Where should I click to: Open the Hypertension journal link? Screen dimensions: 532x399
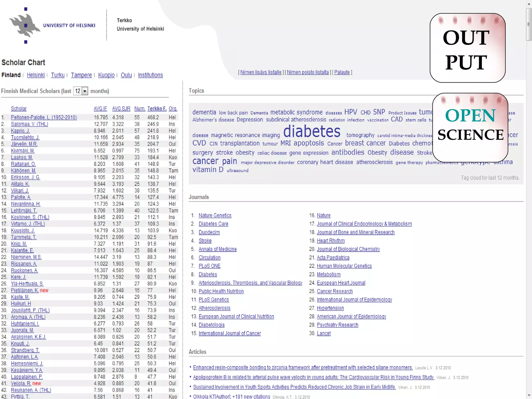[330, 308]
